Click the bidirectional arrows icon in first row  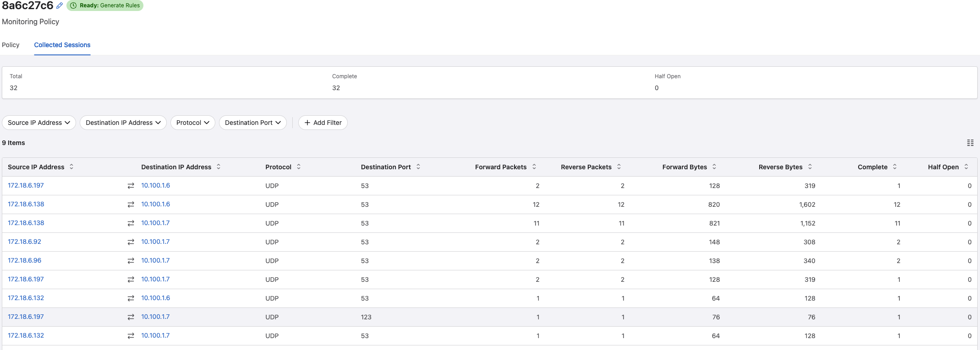(131, 186)
